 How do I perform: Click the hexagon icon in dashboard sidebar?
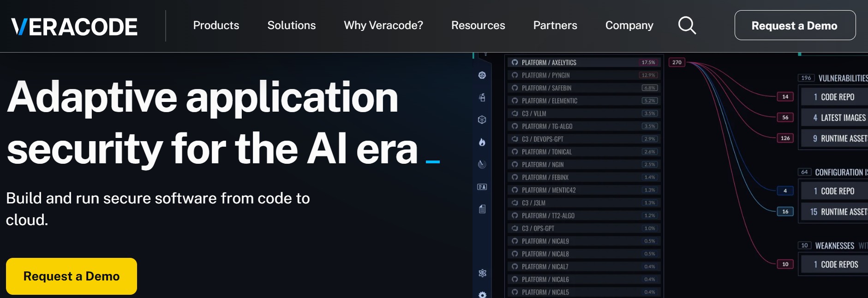tap(482, 75)
